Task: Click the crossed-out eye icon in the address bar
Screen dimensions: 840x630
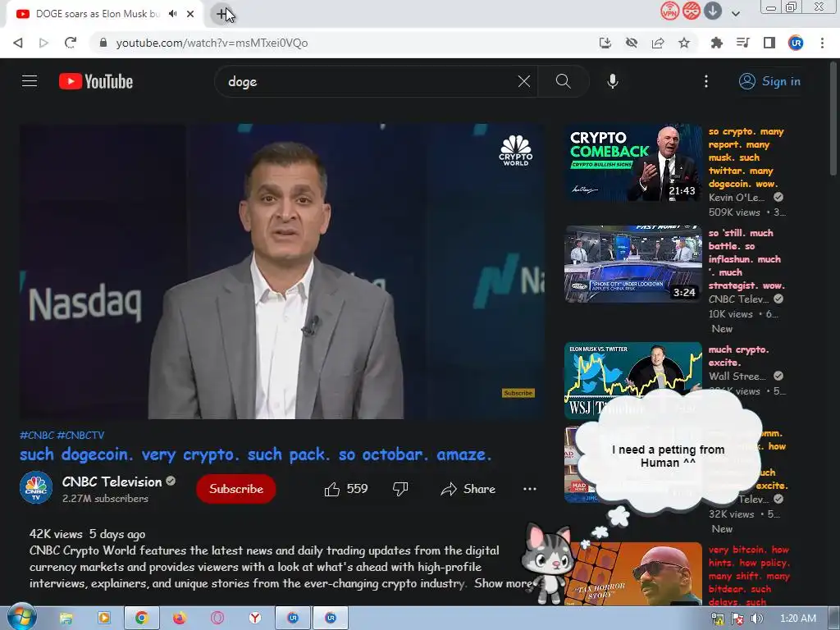Action: click(632, 43)
